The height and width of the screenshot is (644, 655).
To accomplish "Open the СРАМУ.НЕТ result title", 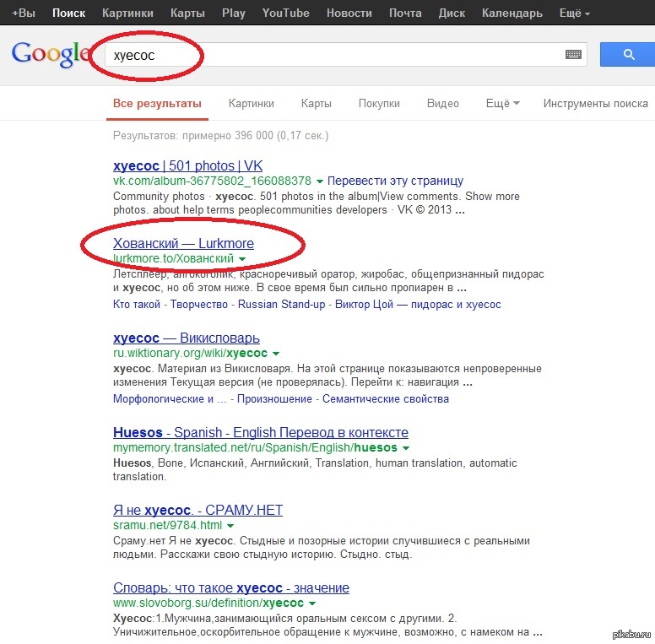I will [x=198, y=511].
